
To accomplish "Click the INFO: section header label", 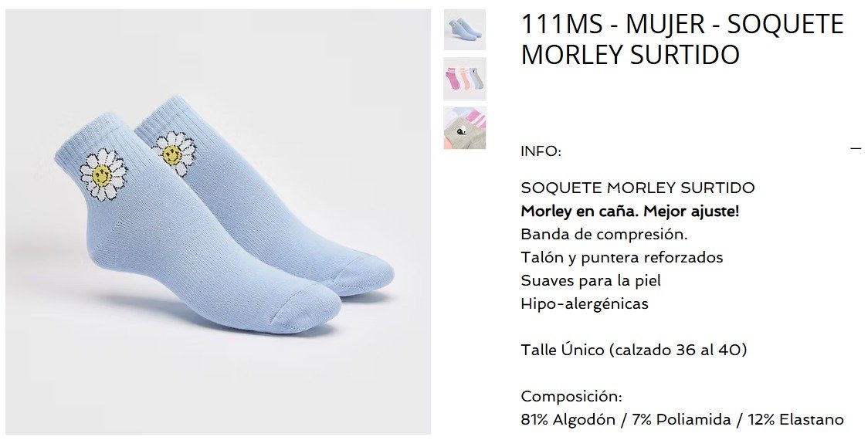I will (x=541, y=151).
